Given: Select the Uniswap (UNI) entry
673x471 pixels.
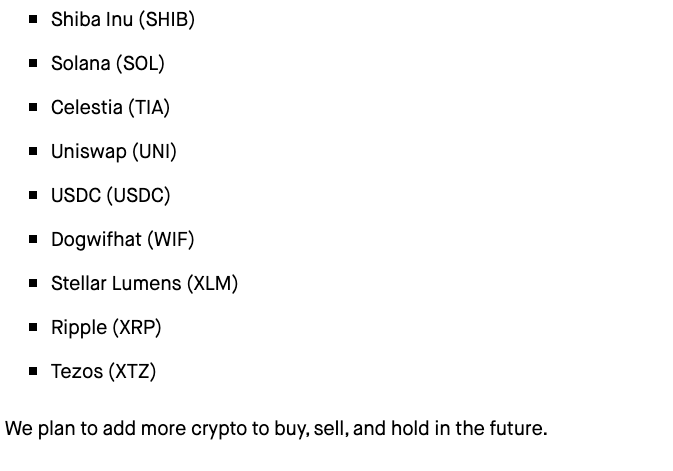Looking at the screenshot, I should pos(113,151).
